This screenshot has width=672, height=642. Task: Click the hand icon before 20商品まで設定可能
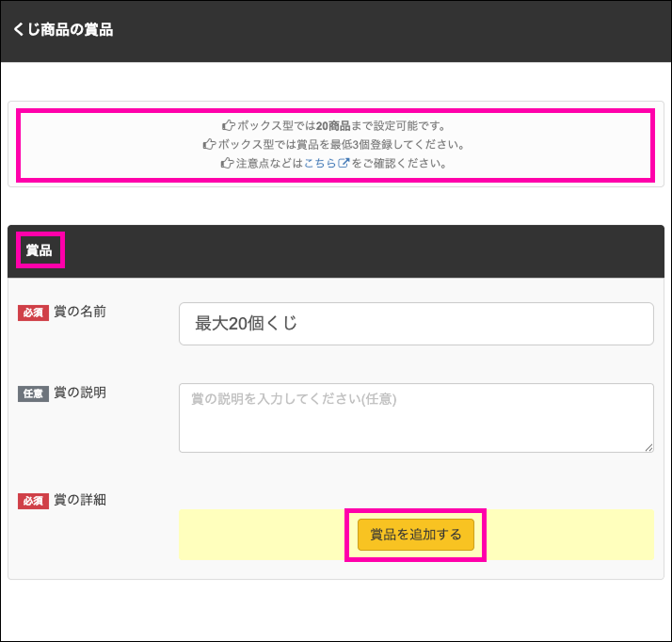228,125
